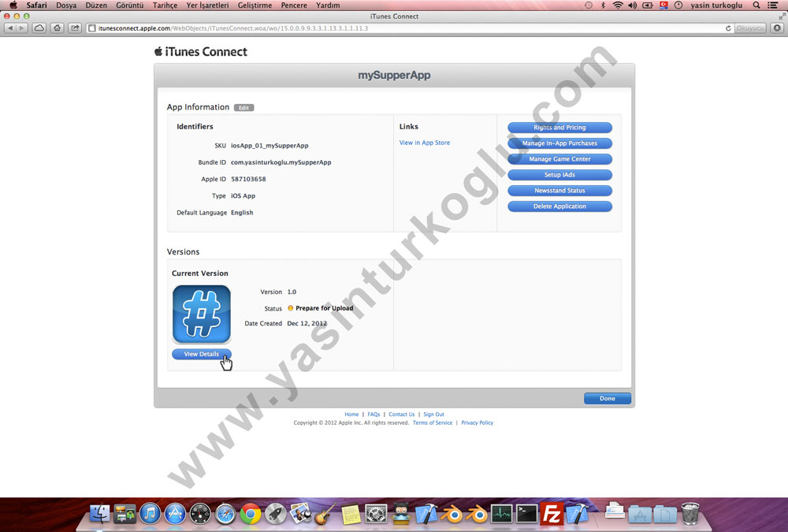Open the Turkish flag input source menu
788x532 pixels.
(x=663, y=5)
